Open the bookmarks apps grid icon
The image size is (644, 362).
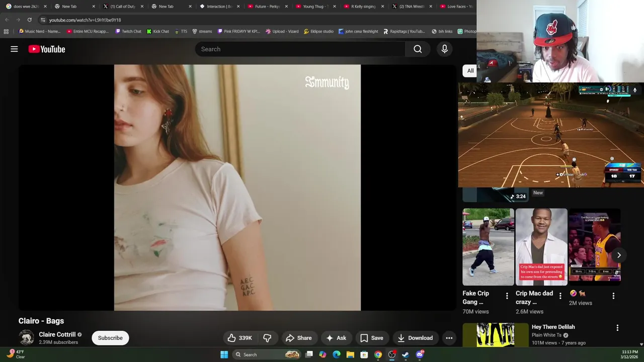click(6, 31)
